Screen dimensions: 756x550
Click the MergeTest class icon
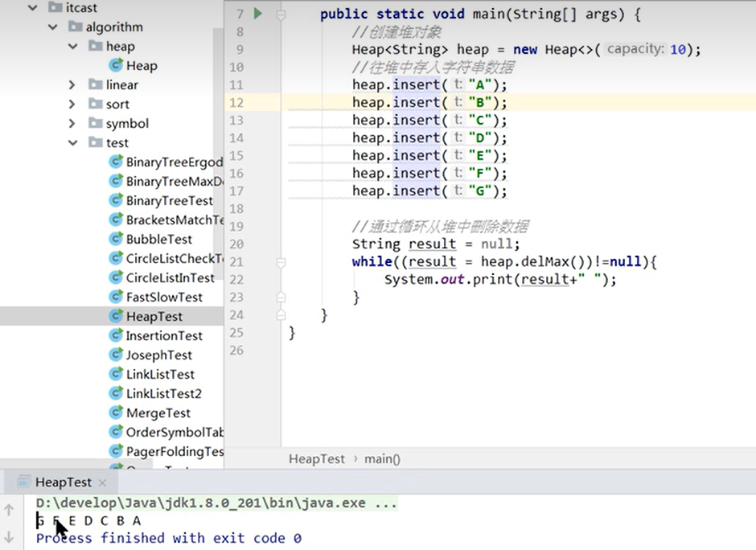point(116,412)
